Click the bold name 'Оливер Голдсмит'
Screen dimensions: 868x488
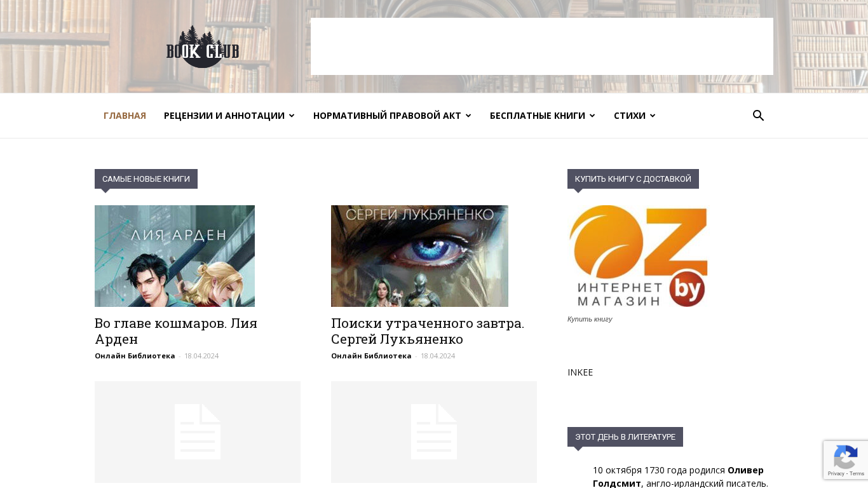[x=678, y=477]
